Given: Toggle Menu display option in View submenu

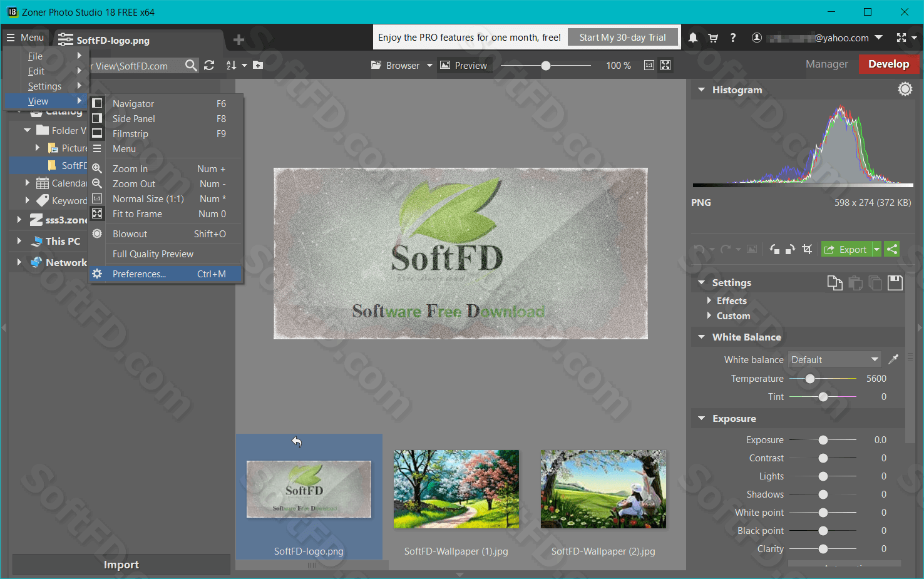Looking at the screenshot, I should [166, 149].
